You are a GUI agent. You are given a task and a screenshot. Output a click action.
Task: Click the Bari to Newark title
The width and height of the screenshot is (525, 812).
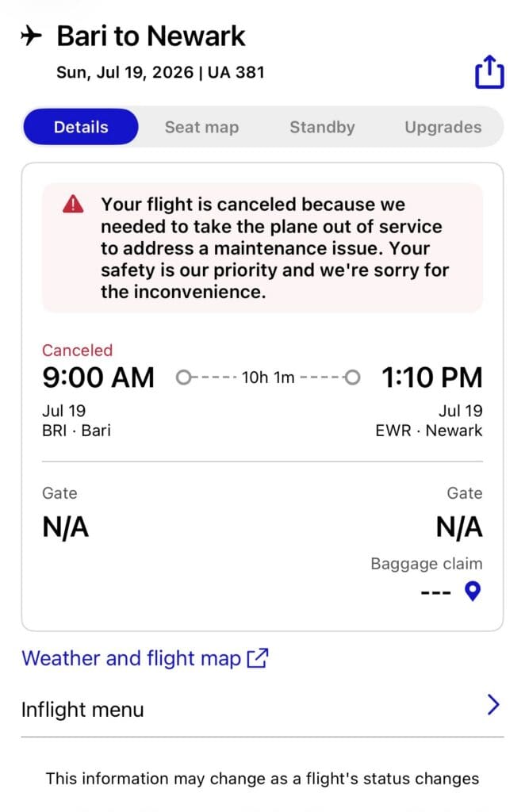151,36
